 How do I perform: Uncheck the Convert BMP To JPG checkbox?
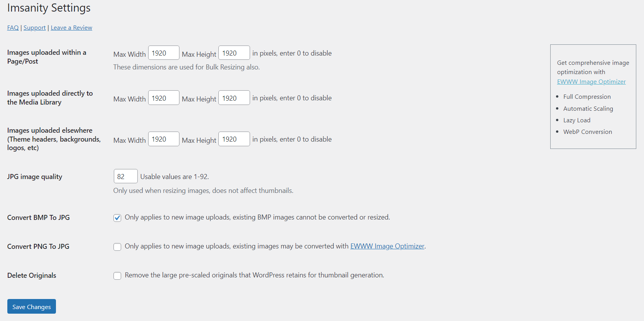point(117,218)
